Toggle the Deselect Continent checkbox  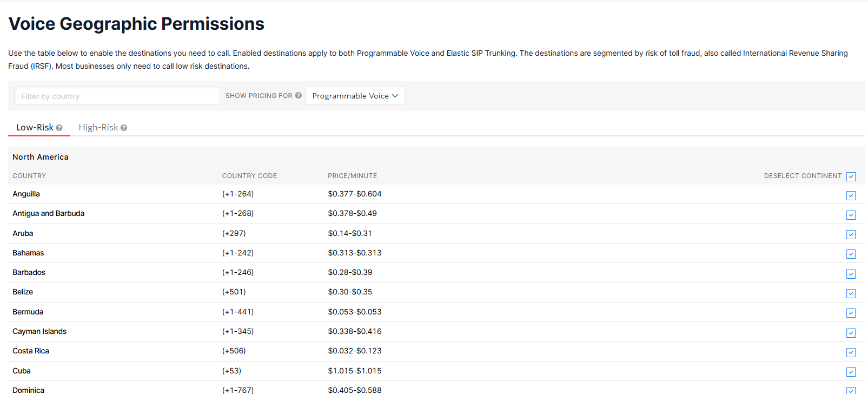[851, 176]
